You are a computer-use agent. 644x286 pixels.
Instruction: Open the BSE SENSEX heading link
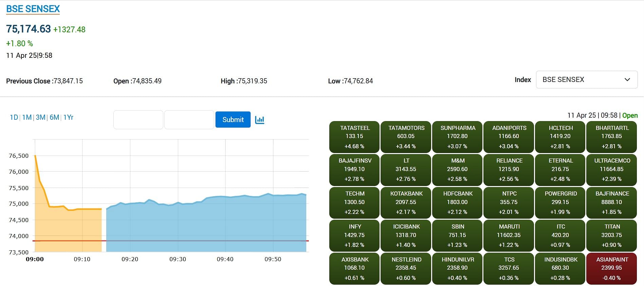pyautogui.click(x=33, y=9)
